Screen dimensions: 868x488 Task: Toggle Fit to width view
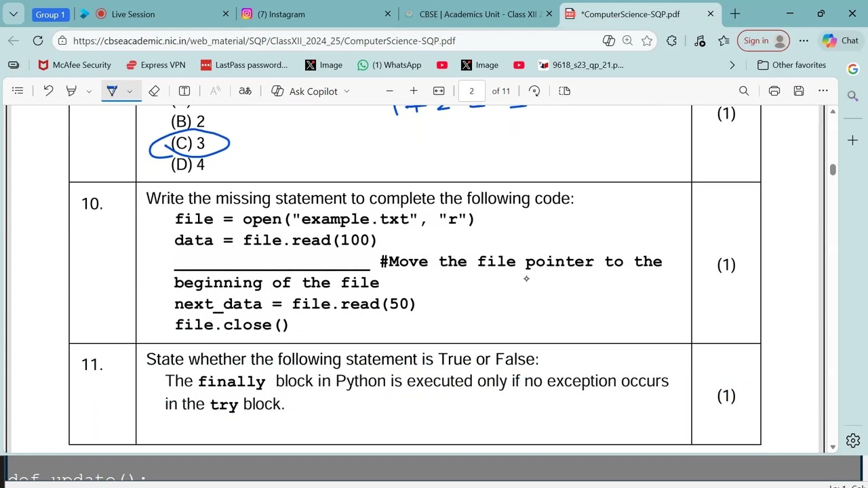click(439, 91)
